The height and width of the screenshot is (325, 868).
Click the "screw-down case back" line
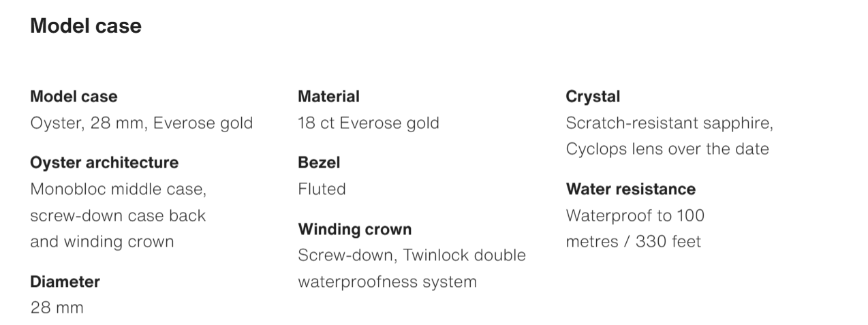[x=118, y=216]
